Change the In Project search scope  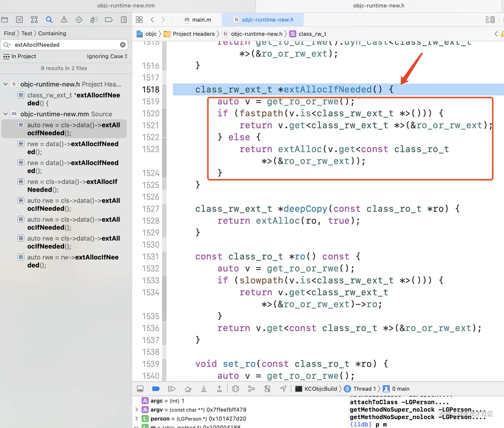tap(19, 56)
